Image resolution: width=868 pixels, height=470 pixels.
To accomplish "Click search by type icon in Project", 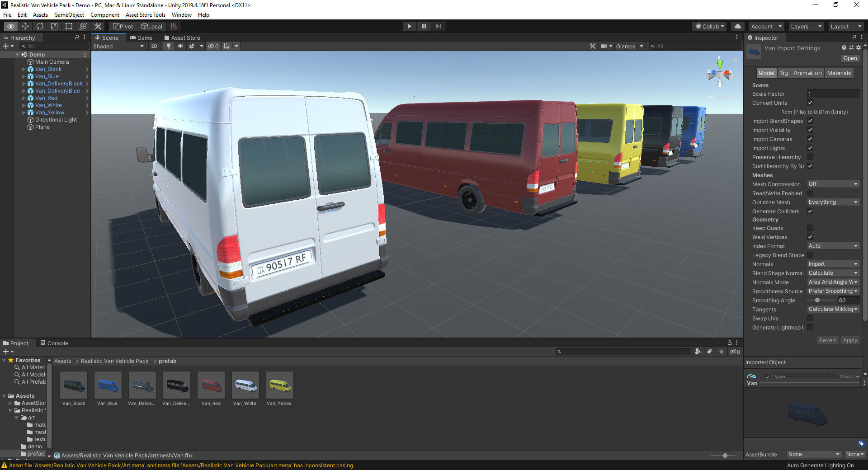I will 698,352.
